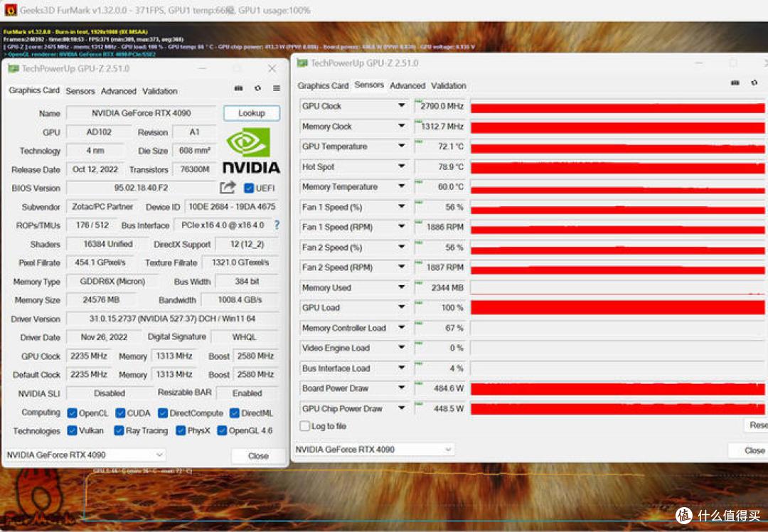
Task: Toggle the OpenGL 4.6 checkbox
Action: tap(222, 430)
